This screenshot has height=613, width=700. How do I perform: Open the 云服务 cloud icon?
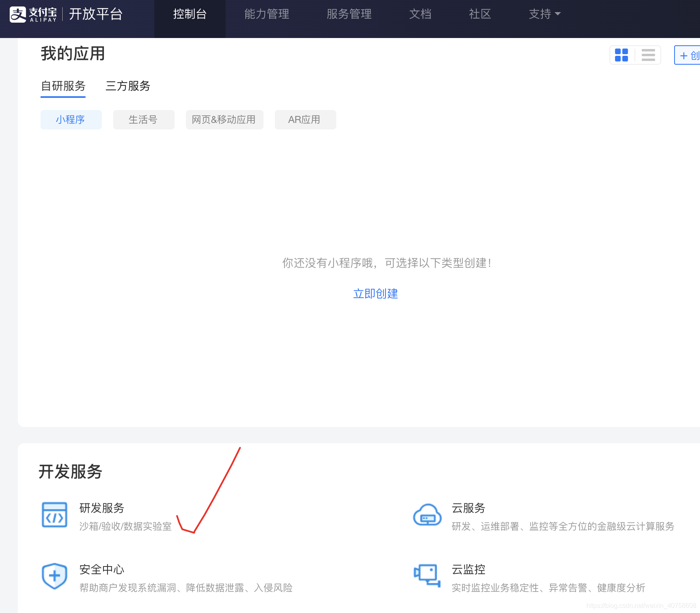tap(427, 515)
